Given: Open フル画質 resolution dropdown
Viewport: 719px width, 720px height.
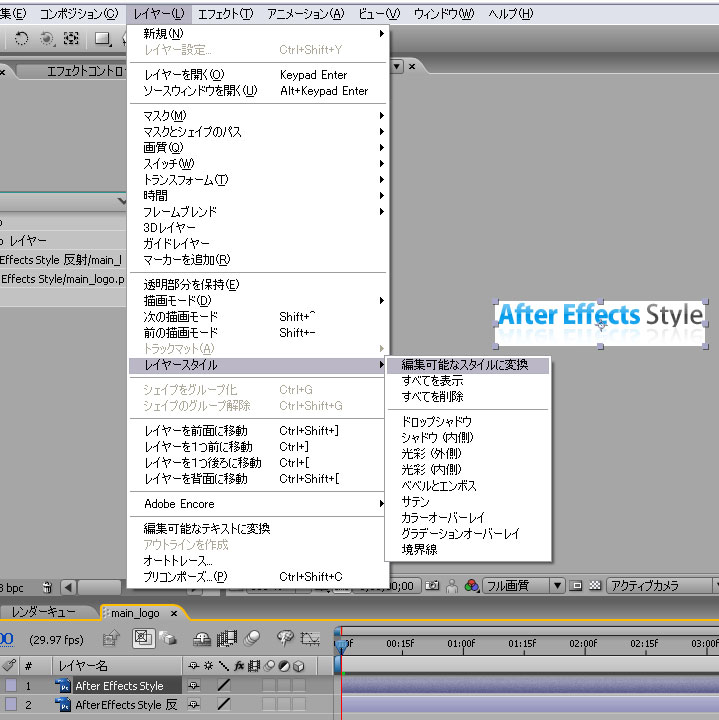Looking at the screenshot, I should (523, 585).
